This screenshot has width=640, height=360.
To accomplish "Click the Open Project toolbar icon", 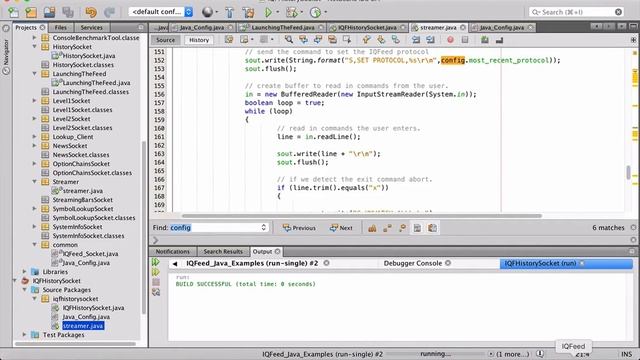I will (x=49, y=12).
